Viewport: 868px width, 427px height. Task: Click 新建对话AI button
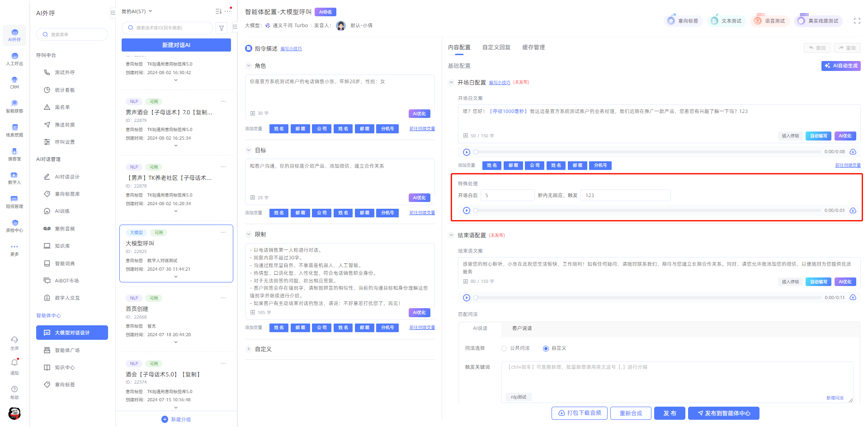tap(176, 45)
